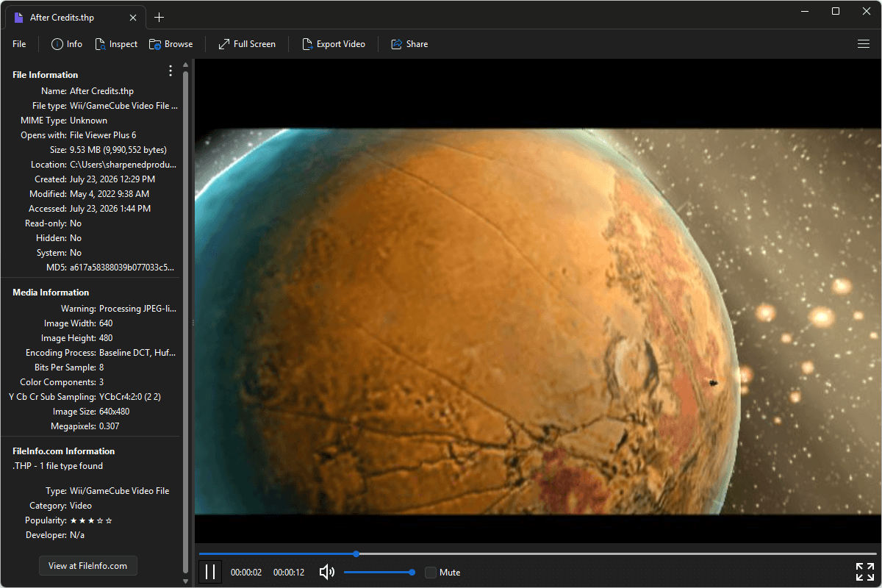Open File Information options (three dots)
The width and height of the screenshot is (882, 588).
(171, 71)
